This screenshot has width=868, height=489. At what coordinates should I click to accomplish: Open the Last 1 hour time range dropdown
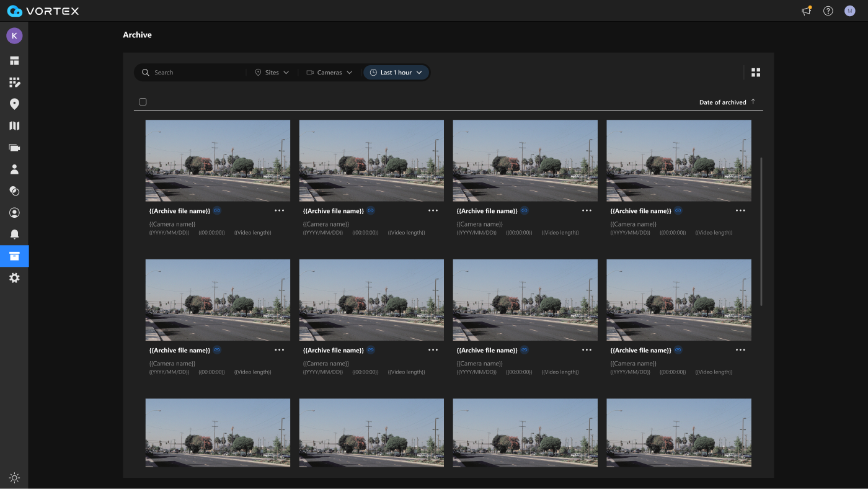point(396,73)
